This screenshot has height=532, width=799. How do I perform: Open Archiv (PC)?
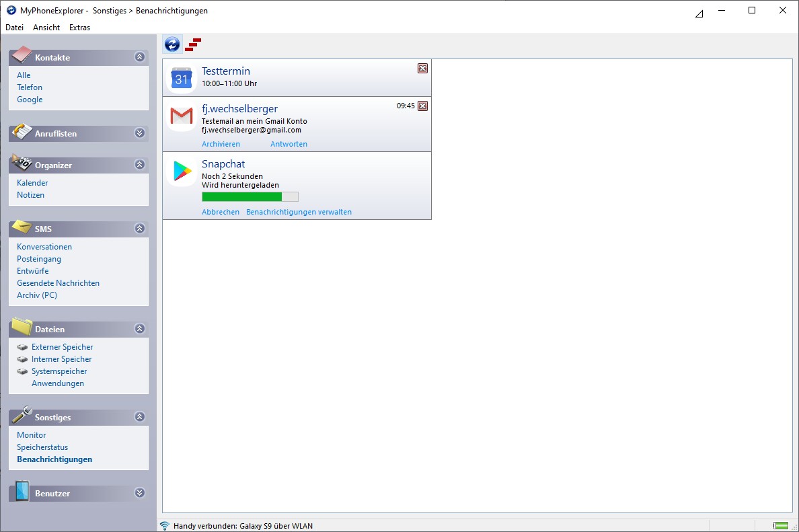pos(37,295)
